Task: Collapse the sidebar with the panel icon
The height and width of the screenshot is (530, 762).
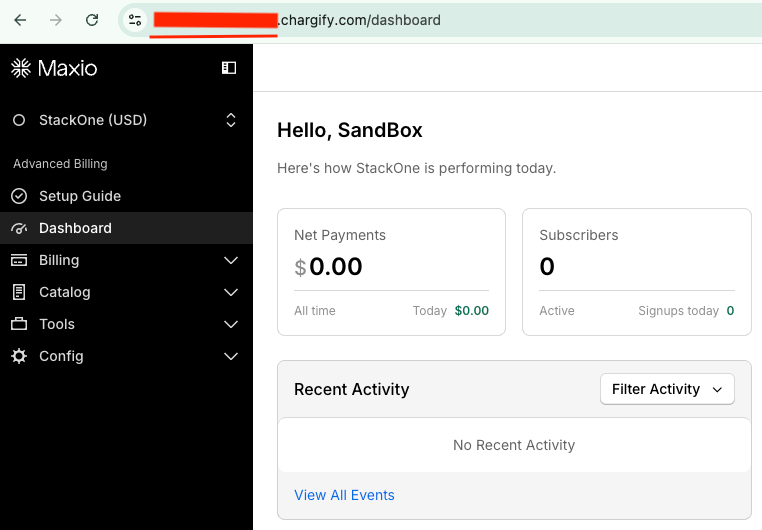Action: 229,68
